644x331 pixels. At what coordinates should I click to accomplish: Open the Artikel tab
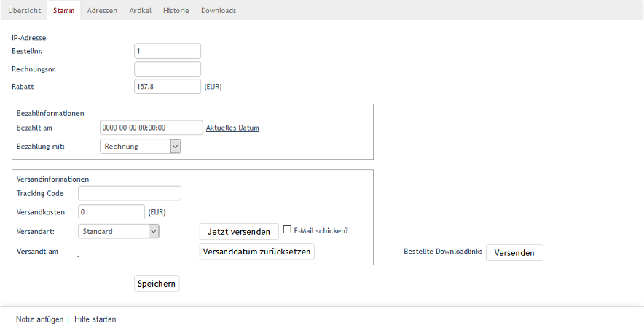[x=140, y=11]
